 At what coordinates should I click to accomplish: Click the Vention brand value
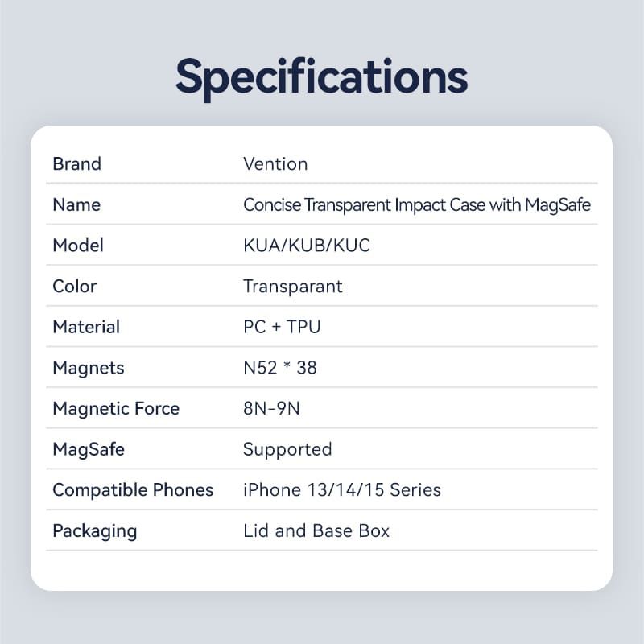(275, 164)
